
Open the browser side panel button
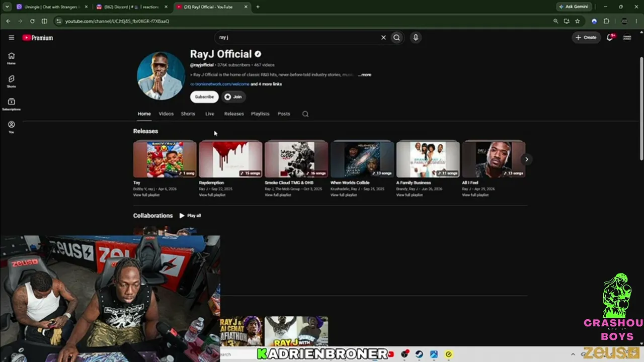[x=44, y=21]
